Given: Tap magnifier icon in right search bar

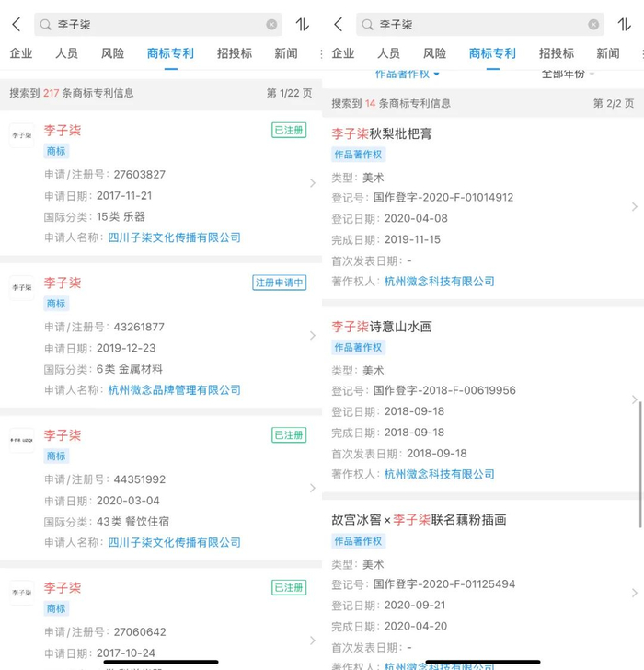Looking at the screenshot, I should 367,25.
